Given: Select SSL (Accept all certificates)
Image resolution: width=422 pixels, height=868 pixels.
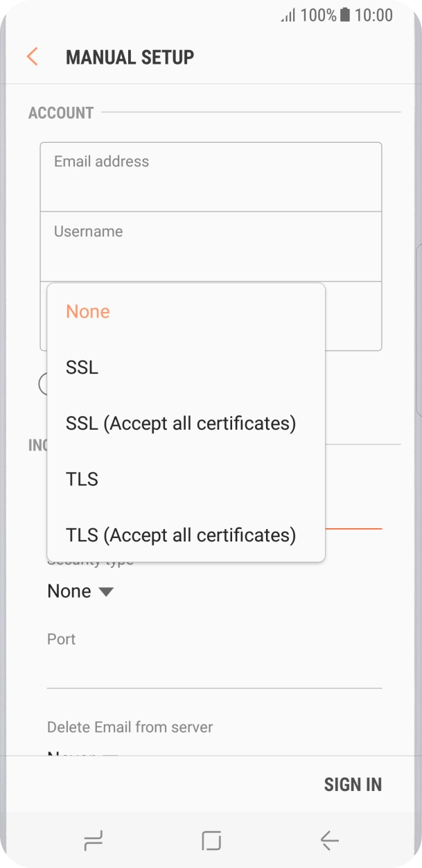Looking at the screenshot, I should tap(181, 423).
